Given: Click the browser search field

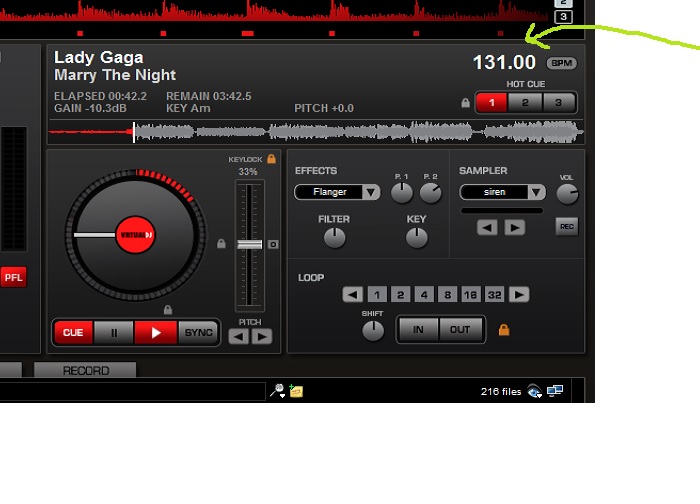Looking at the screenshot, I should click(x=132, y=391).
